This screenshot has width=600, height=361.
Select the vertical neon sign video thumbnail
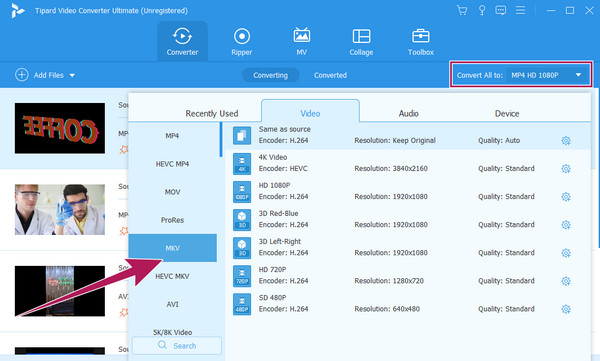[x=60, y=291]
